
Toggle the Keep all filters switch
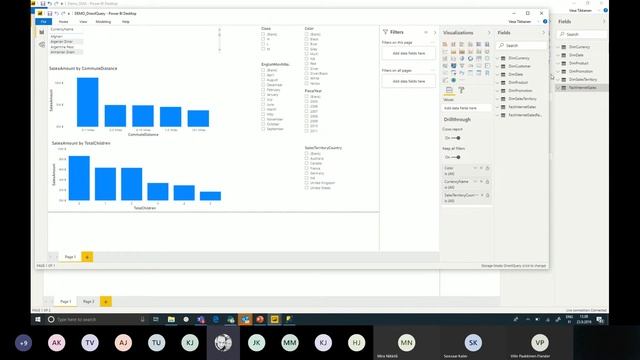tap(456, 157)
